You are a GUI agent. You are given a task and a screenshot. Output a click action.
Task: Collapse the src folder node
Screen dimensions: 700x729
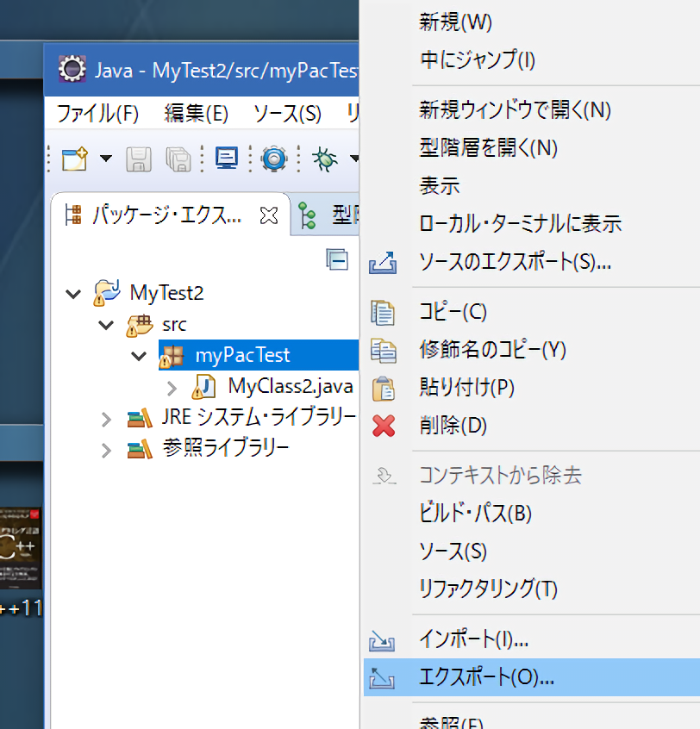click(x=106, y=325)
